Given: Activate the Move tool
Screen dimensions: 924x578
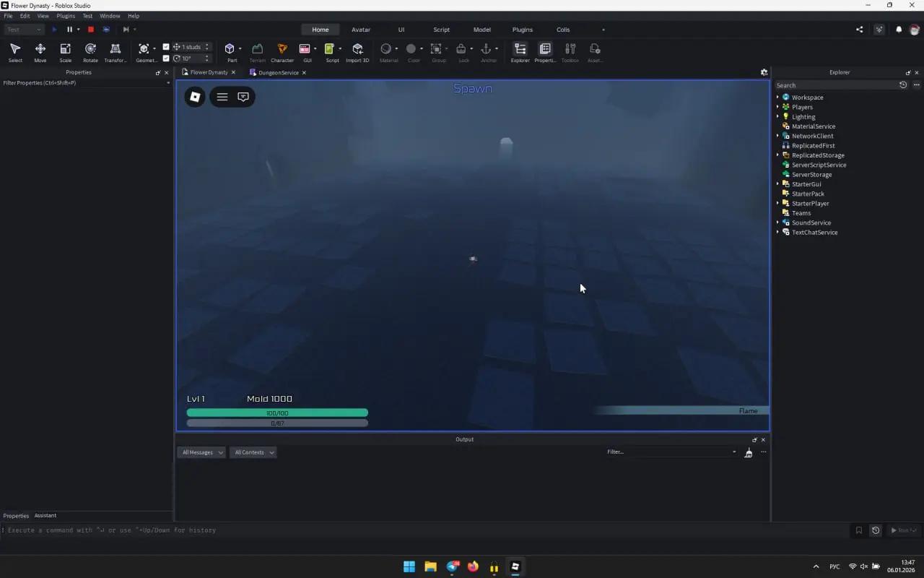Looking at the screenshot, I should click(40, 52).
